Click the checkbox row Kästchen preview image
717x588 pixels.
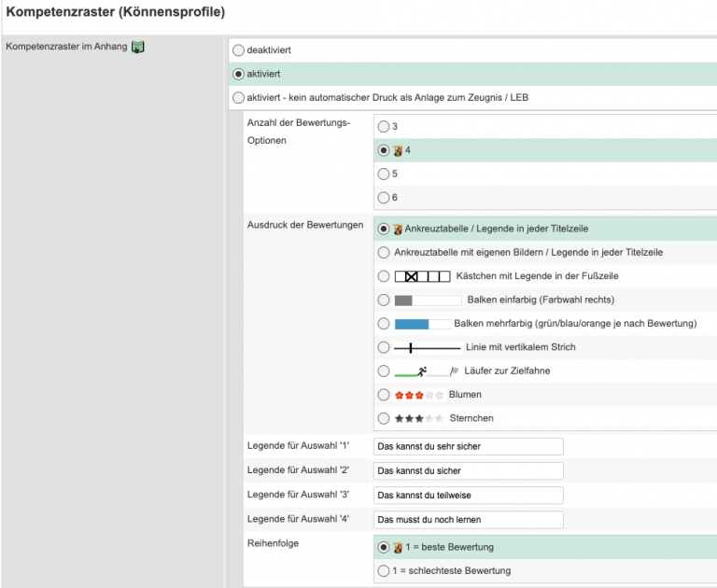tap(423, 276)
